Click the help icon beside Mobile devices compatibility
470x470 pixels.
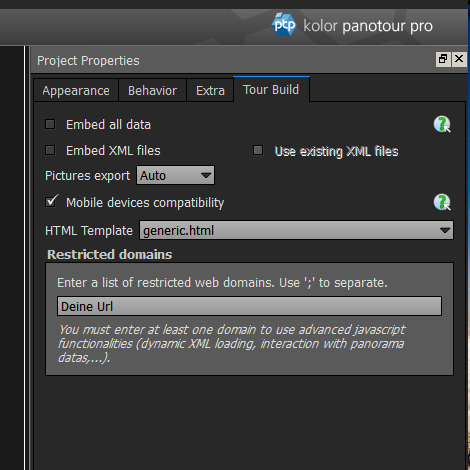pos(442,202)
